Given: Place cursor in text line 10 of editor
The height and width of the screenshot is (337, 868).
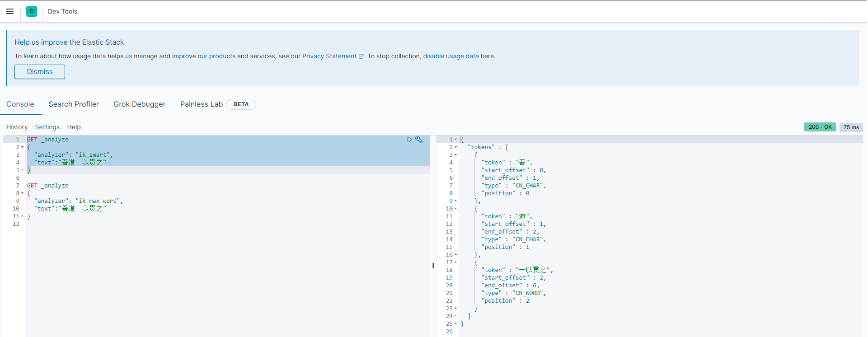Looking at the screenshot, I should click(70, 209).
